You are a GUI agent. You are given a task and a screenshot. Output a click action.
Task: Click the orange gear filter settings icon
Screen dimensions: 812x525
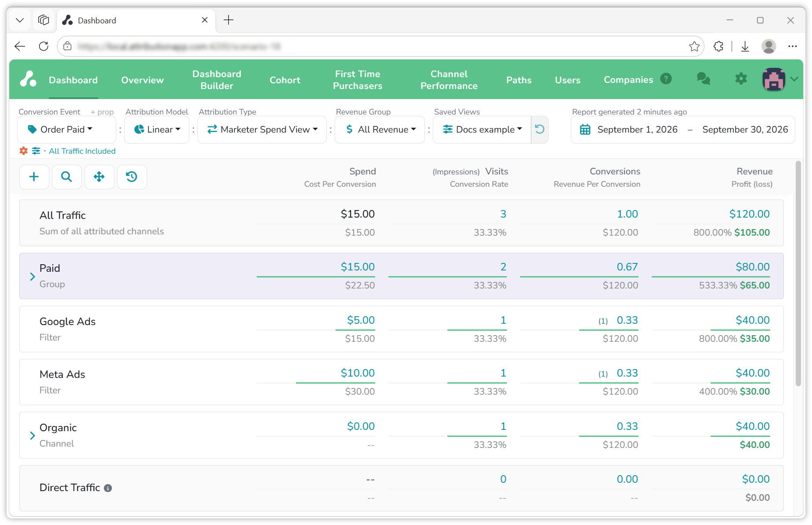pyautogui.click(x=24, y=151)
